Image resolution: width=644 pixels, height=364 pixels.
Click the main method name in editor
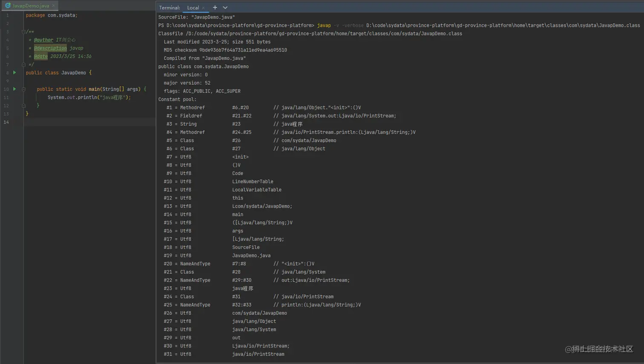[x=94, y=89]
